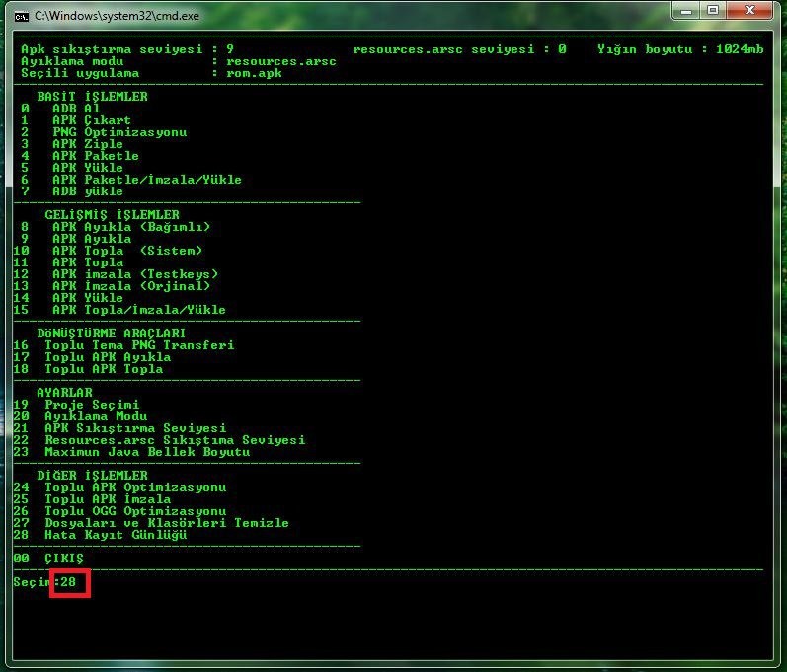Click the 'Apk sıkıştırma seviyesi : 9' line

point(127,49)
